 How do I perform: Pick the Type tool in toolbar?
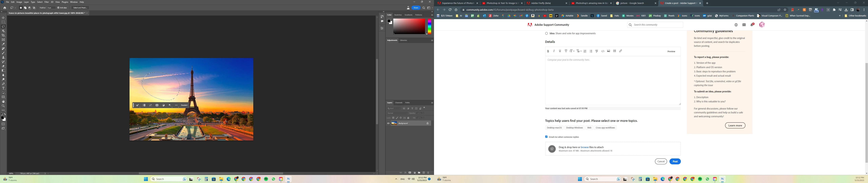tap(3, 88)
